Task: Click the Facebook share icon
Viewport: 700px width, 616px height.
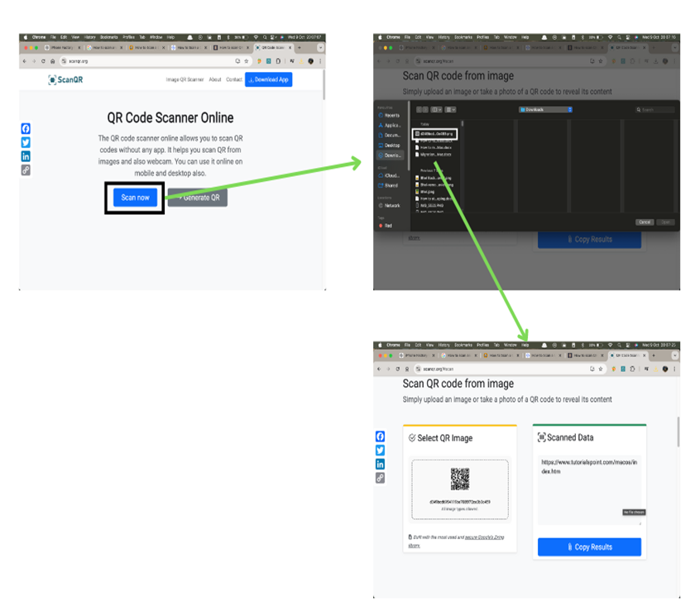Action: point(26,129)
